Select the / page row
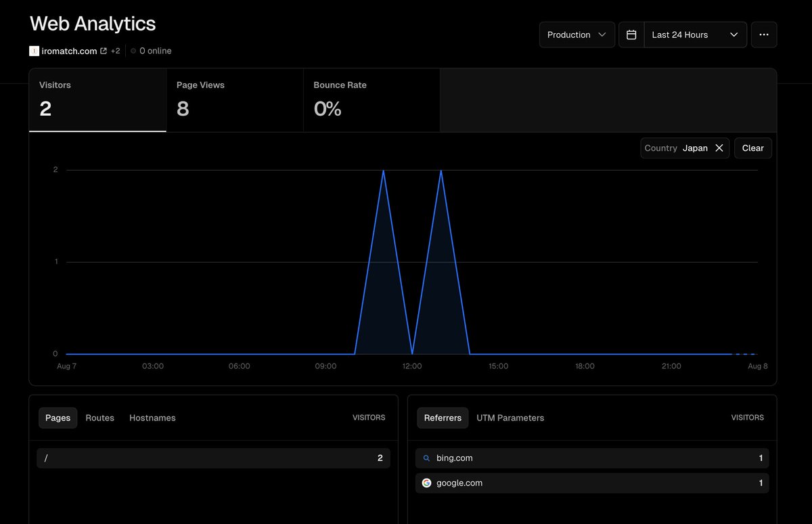812x524 pixels. (213, 458)
